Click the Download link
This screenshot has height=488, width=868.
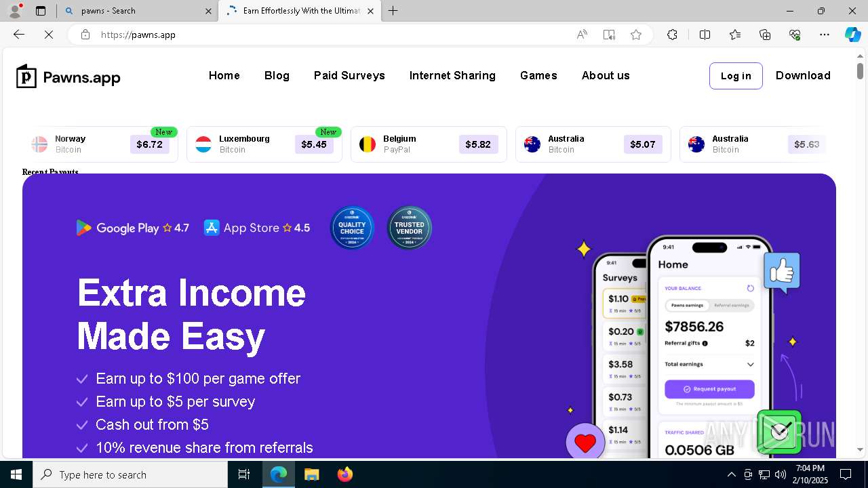tap(803, 75)
